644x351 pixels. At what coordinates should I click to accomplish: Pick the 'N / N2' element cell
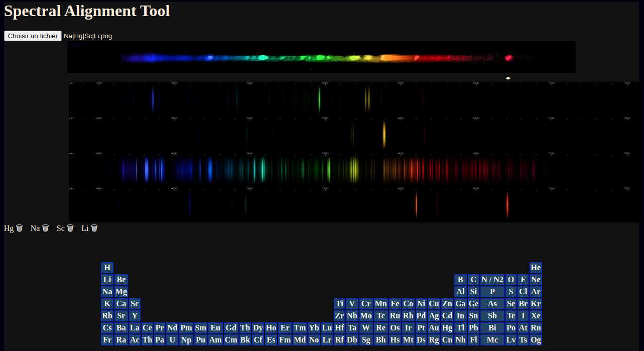tap(492, 280)
